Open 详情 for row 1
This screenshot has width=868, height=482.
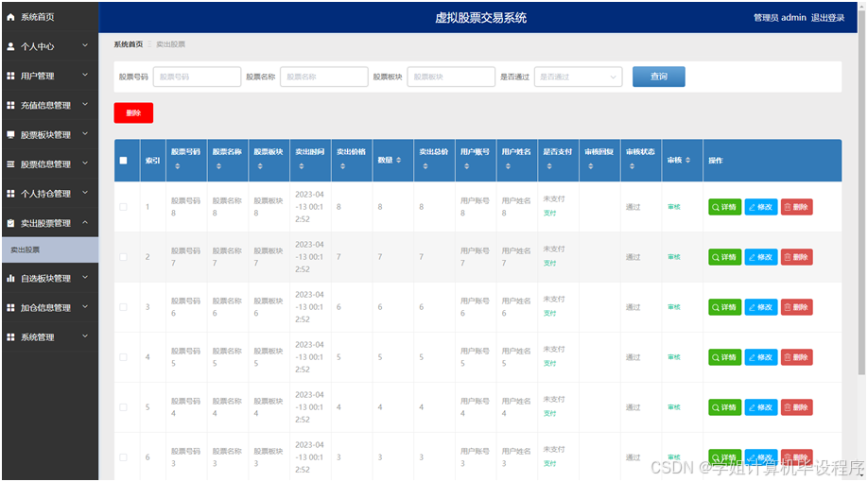(724, 207)
